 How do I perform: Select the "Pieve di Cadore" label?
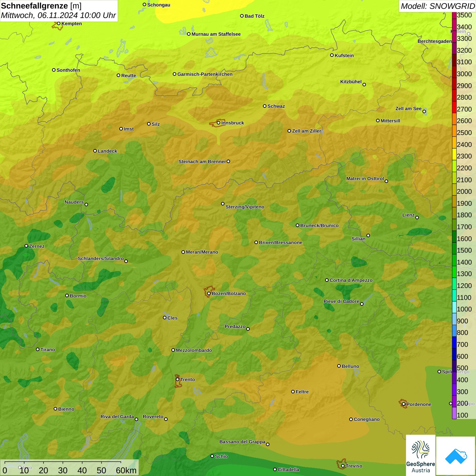click(341, 301)
